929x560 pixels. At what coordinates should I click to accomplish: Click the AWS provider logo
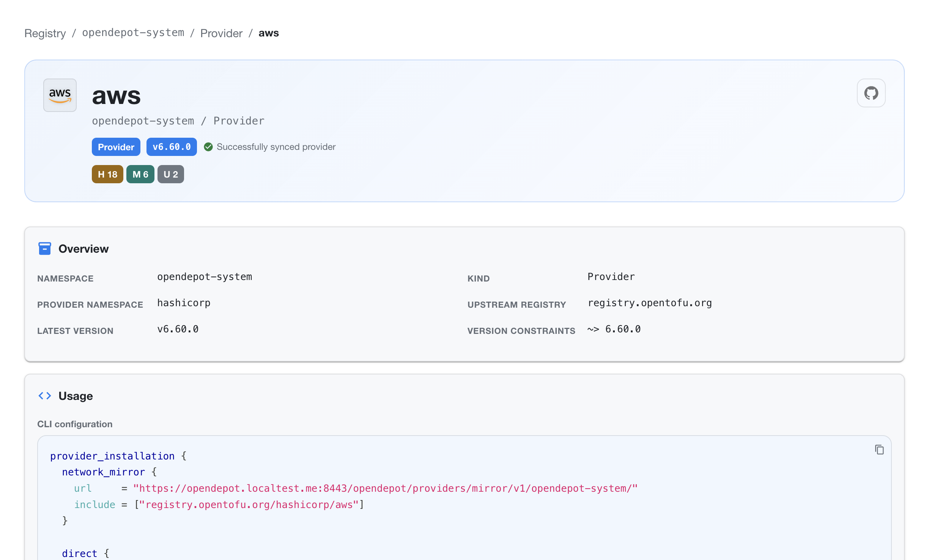point(60,95)
